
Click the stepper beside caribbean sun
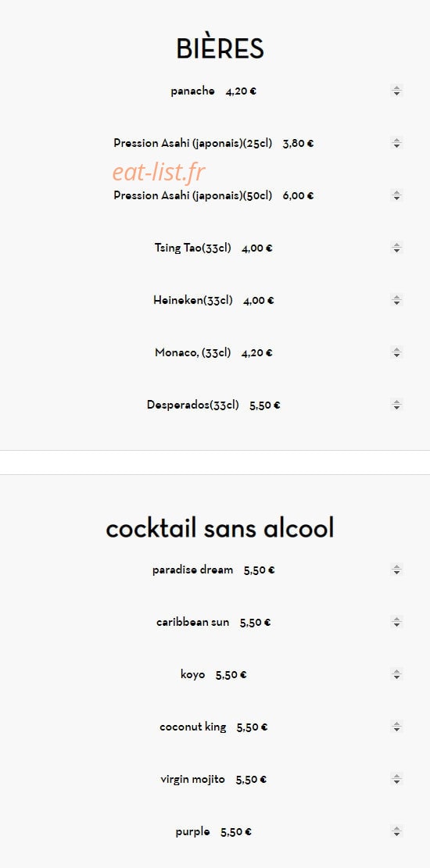tap(396, 622)
